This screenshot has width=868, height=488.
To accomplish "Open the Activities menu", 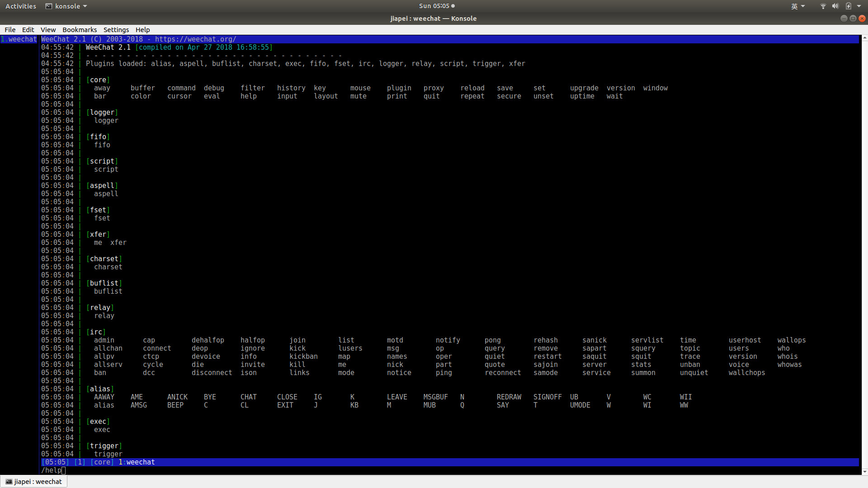I will (x=20, y=6).
